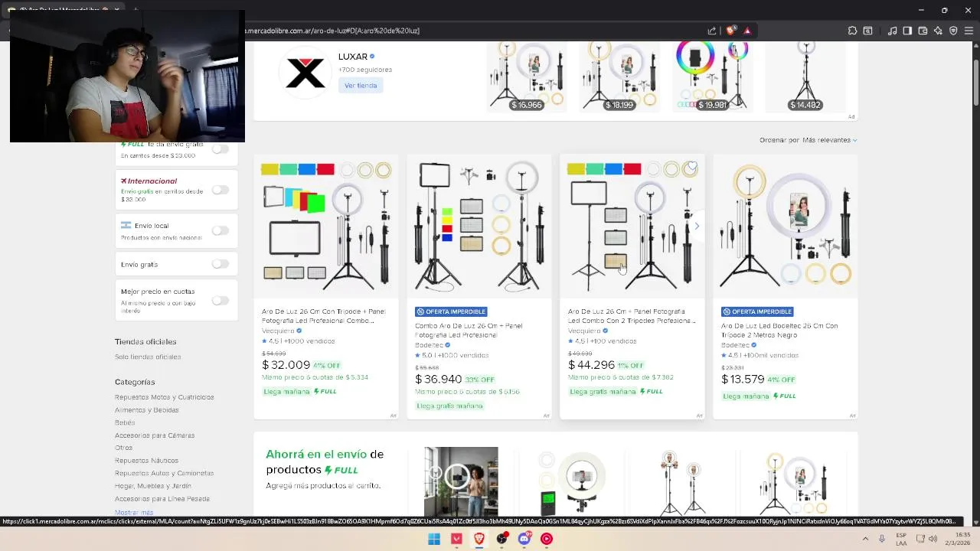Open the Repuestos Motos y Cuatriciclos category

(165, 397)
